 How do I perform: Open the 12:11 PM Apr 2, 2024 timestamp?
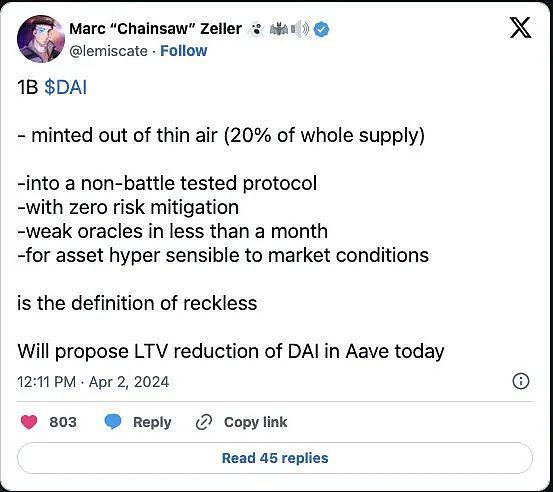pyautogui.click(x=93, y=382)
